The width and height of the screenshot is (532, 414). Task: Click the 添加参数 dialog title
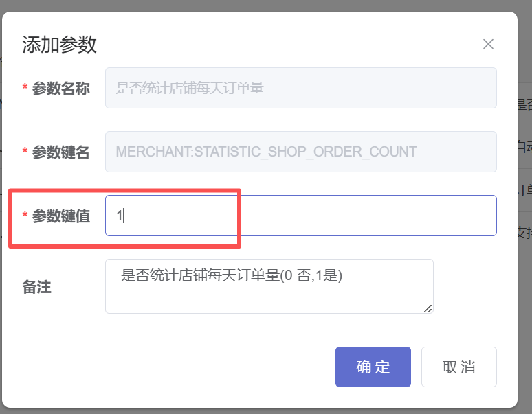(59, 45)
